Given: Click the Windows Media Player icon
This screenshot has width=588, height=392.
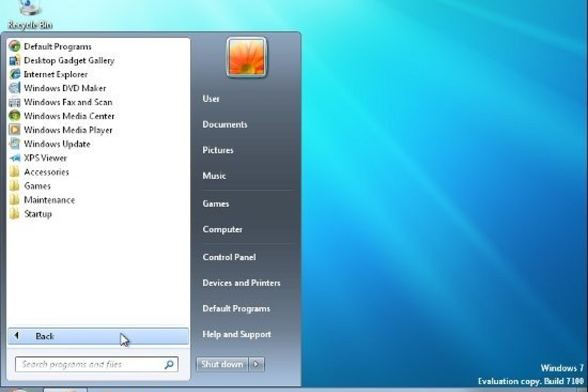Looking at the screenshot, I should [x=15, y=130].
